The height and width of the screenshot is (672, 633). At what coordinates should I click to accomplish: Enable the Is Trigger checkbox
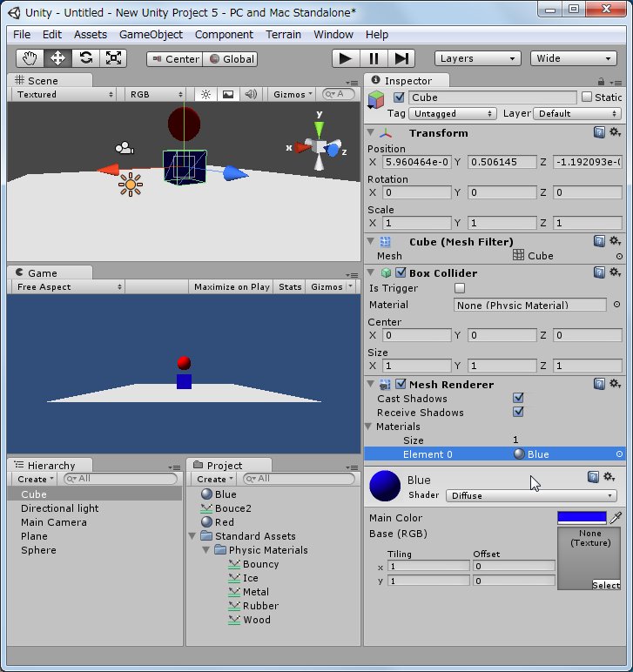pyautogui.click(x=460, y=288)
